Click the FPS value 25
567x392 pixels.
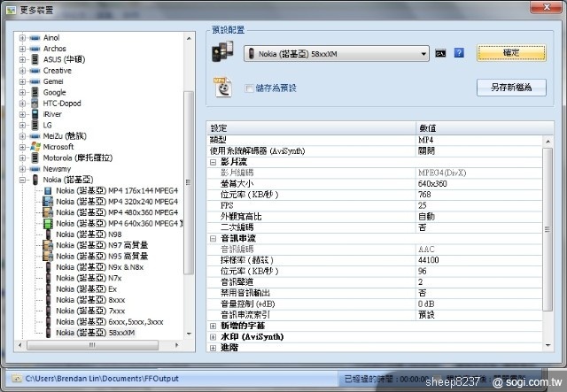click(x=423, y=205)
